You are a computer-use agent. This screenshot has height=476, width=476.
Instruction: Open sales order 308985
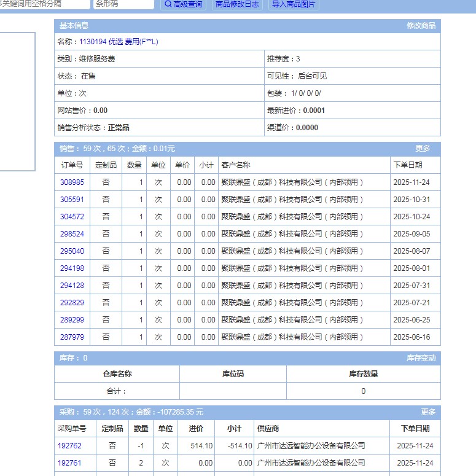pos(72,182)
